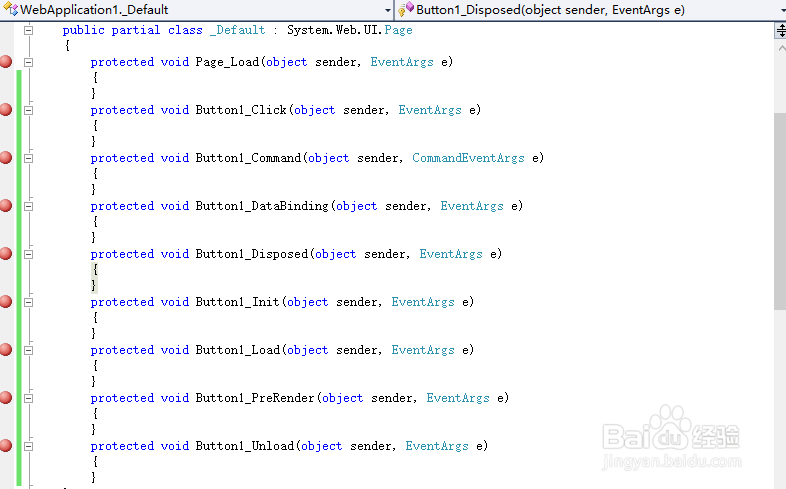Viewport: 786px width, 489px height.
Task: Click the class icon beside WebApplication1._Default
Action: [10, 9]
